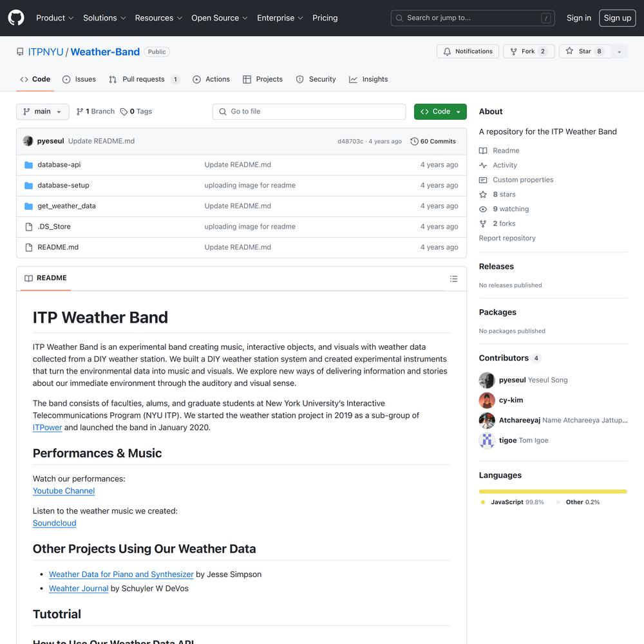This screenshot has width=644, height=644.
Task: Open the Youtube Channel link
Action: pyautogui.click(x=64, y=491)
